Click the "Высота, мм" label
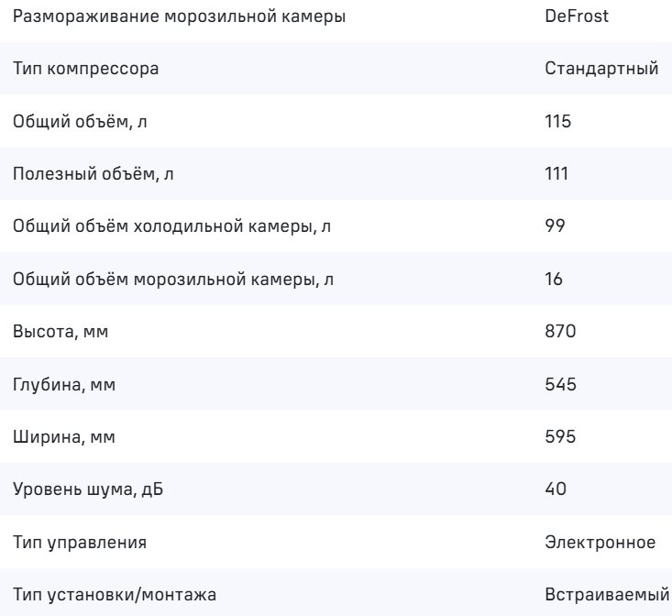672x616 pixels. [x=57, y=332]
